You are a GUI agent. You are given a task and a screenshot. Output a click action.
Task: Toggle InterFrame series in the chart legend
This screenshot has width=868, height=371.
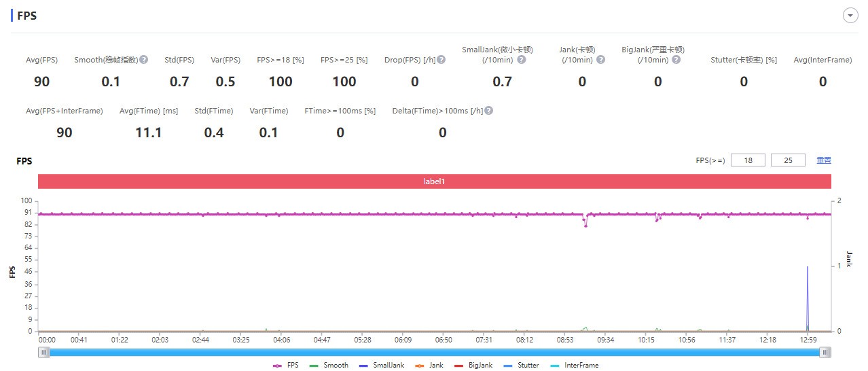[x=575, y=366]
